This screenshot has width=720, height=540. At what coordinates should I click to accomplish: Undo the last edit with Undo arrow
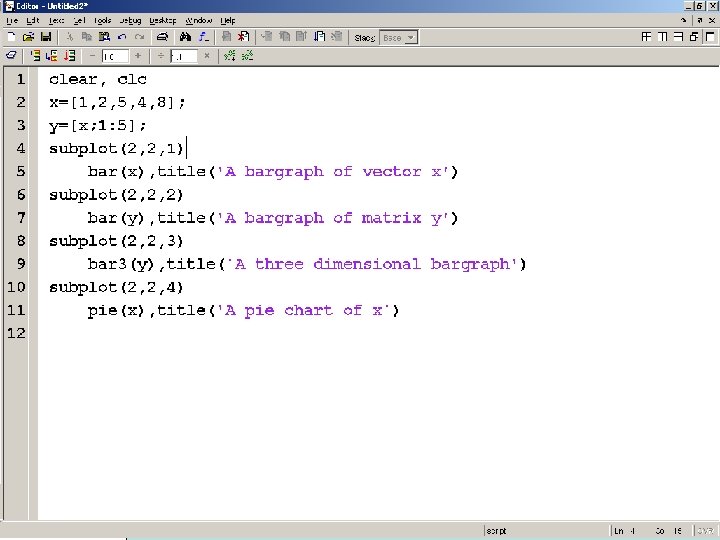tap(122, 37)
